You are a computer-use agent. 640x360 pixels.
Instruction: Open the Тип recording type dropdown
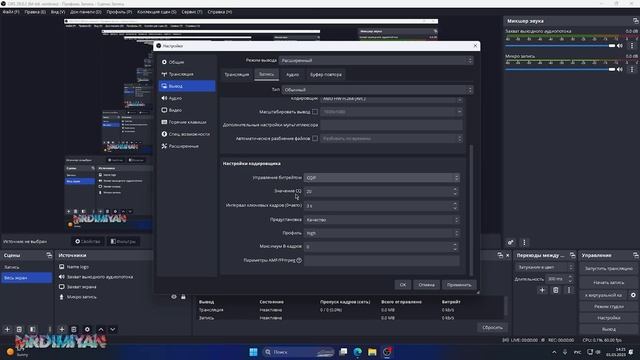pos(377,90)
